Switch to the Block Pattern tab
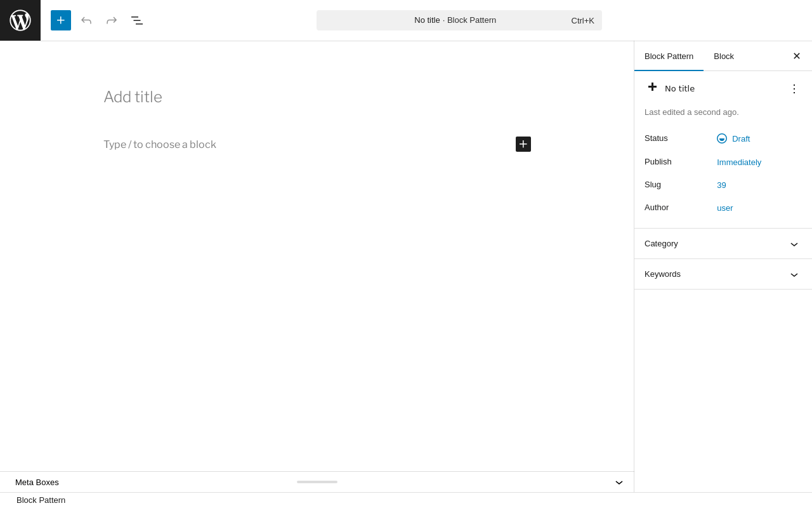Viewport: 812px width, 508px height. point(669,56)
